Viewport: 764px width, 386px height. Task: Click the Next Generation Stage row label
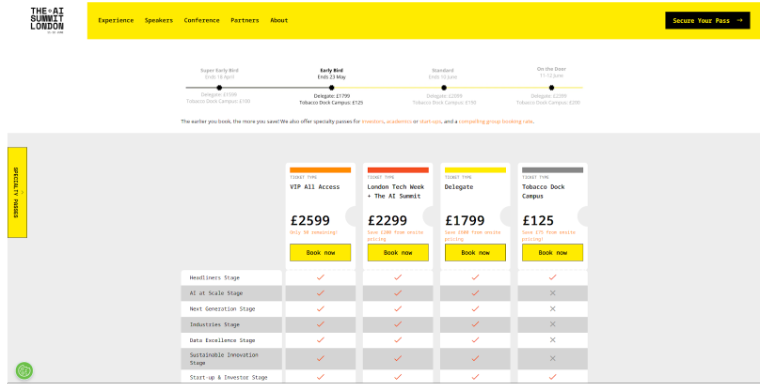point(222,309)
